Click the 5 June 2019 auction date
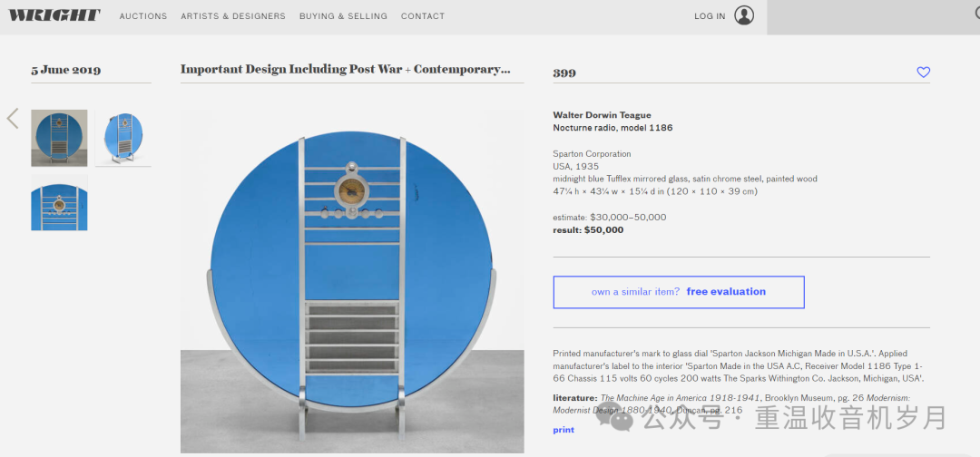This screenshot has width=980, height=457. 65,70
